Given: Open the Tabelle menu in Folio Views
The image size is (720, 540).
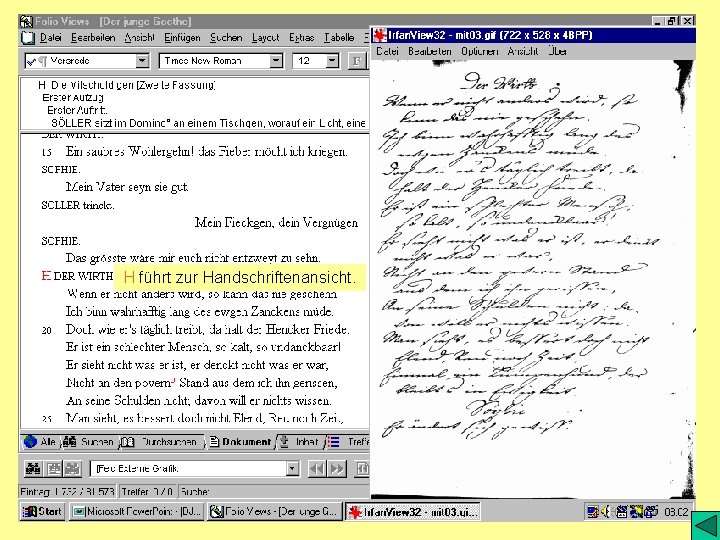Looking at the screenshot, I should click(x=339, y=38).
